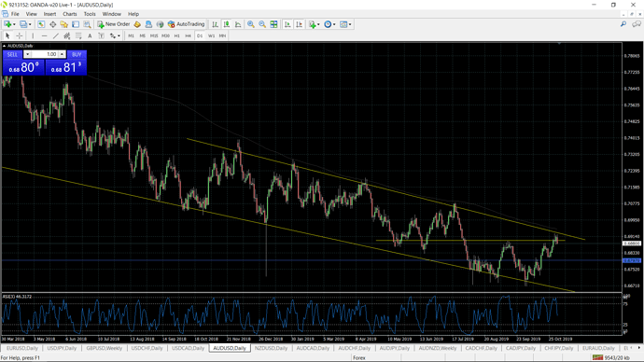Open the Charts menu
The width and height of the screenshot is (644, 362).
[x=69, y=14]
